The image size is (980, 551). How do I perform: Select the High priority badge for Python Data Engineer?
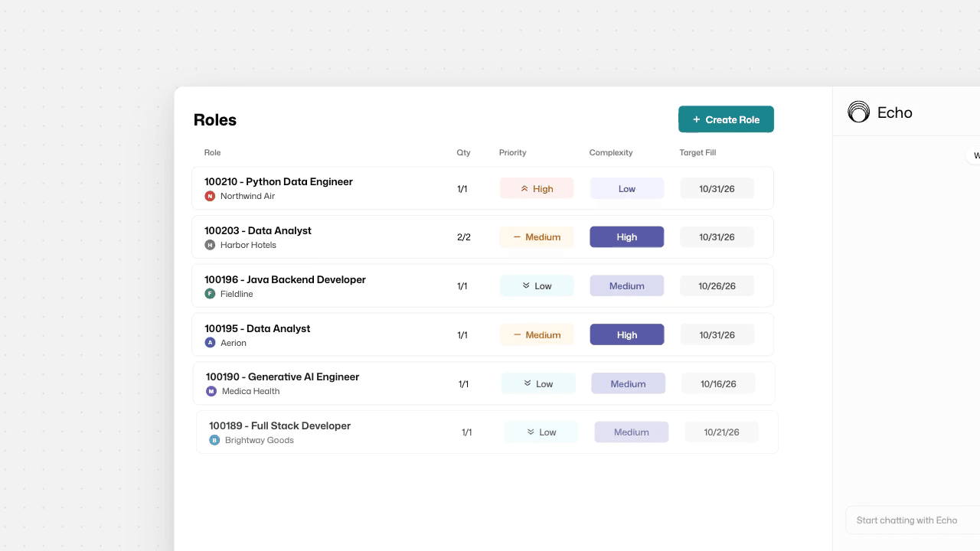click(537, 188)
